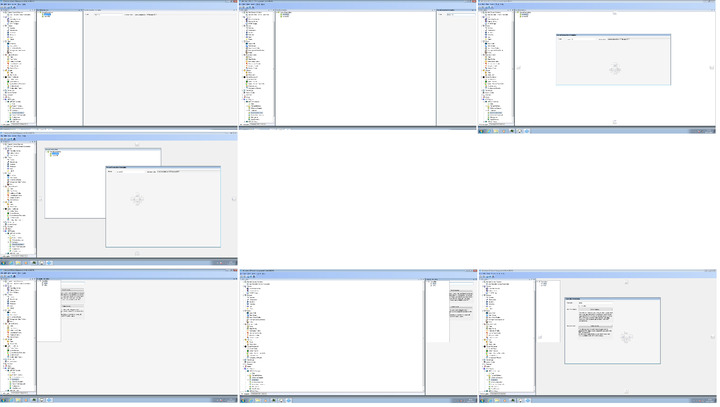Image resolution: width=720 pixels, height=407 pixels.
Task: Click the center docking compass in the top-right screenshot
Action: tap(614, 68)
